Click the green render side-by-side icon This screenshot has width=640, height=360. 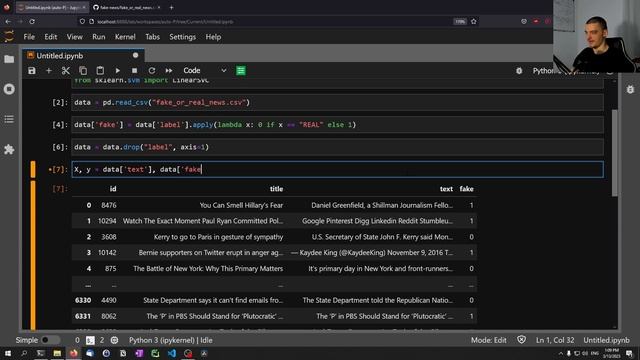[x=241, y=71]
